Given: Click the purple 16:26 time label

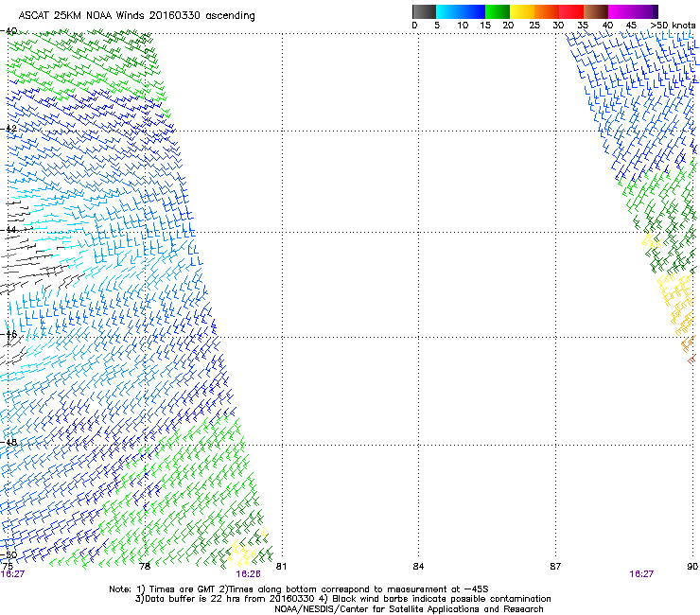Looking at the screenshot, I should 248,574.
